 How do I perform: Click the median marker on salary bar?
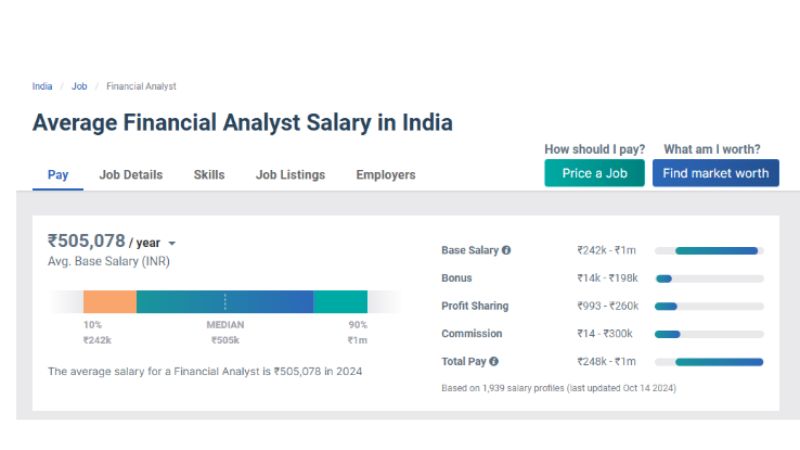[x=225, y=301]
